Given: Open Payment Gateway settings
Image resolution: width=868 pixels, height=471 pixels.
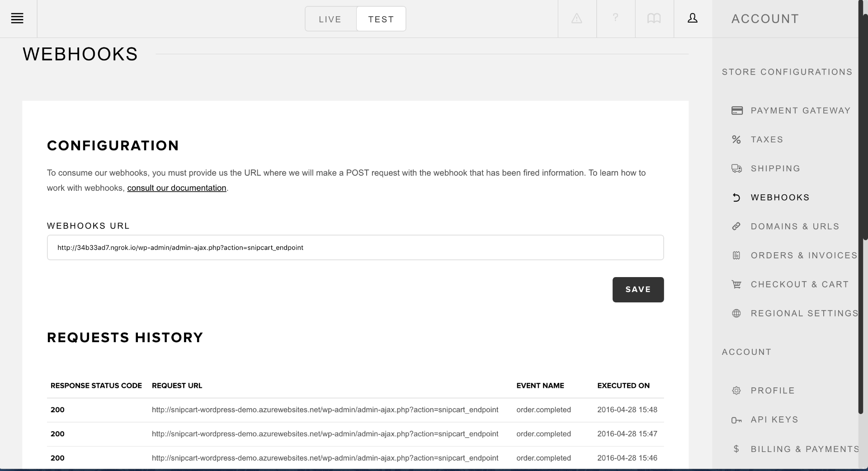Looking at the screenshot, I should 801,111.
